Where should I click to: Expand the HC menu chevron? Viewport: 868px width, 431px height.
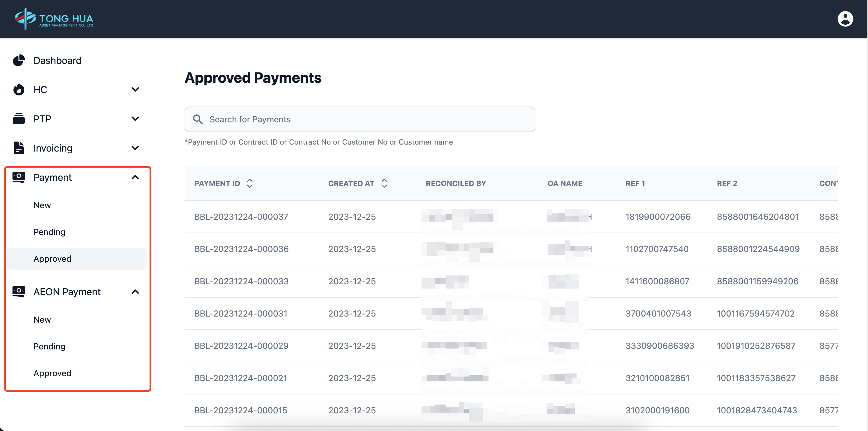pos(135,89)
